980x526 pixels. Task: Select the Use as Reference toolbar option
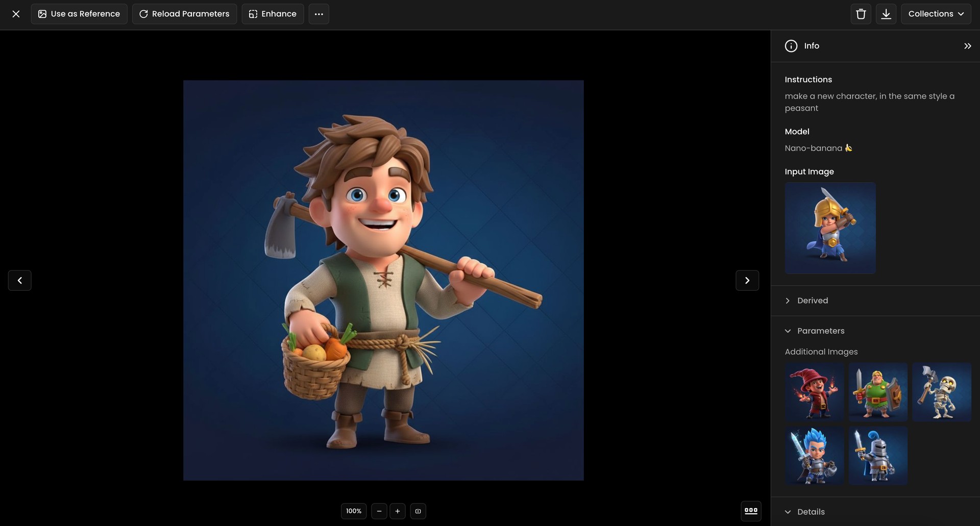tap(79, 14)
